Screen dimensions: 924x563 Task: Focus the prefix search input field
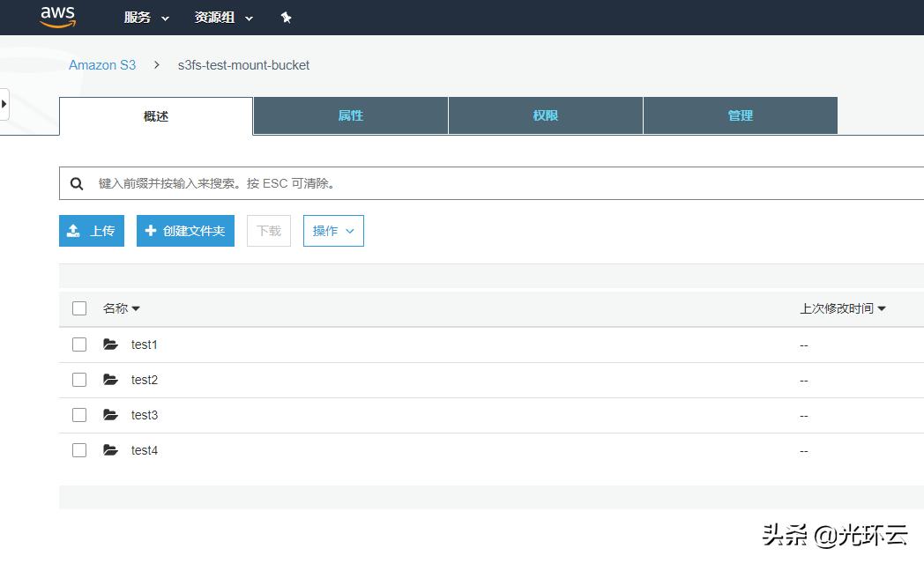click(503, 183)
